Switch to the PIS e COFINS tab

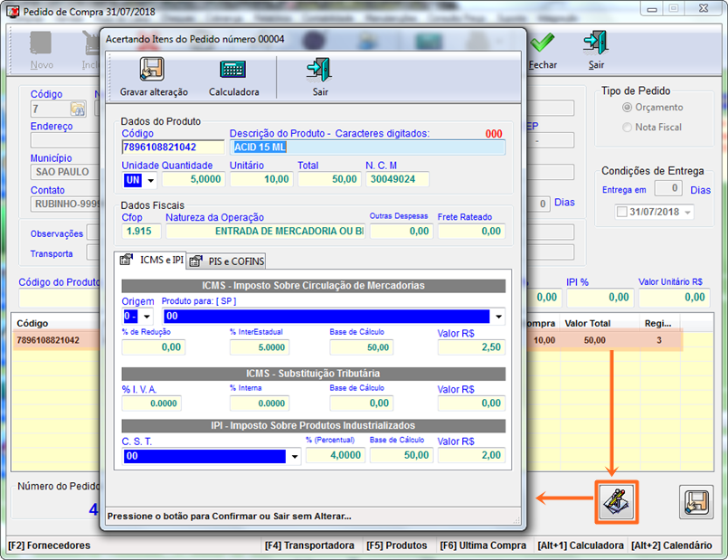pyautogui.click(x=227, y=261)
